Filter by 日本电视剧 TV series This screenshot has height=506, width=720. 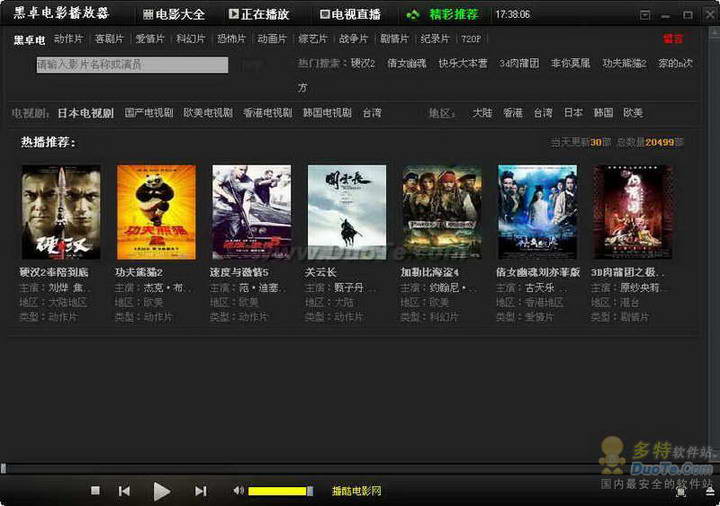[85, 113]
